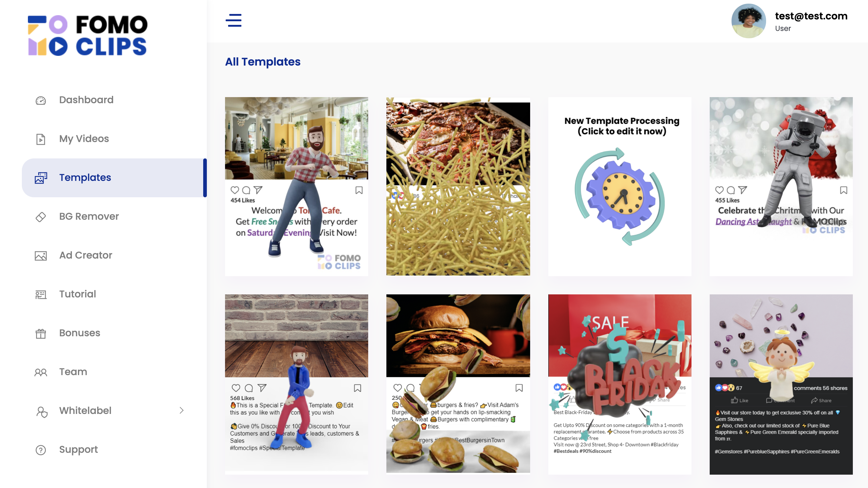Screen dimensions: 868x488
Task: Open the Cafe dancing man template
Action: pyautogui.click(x=297, y=187)
